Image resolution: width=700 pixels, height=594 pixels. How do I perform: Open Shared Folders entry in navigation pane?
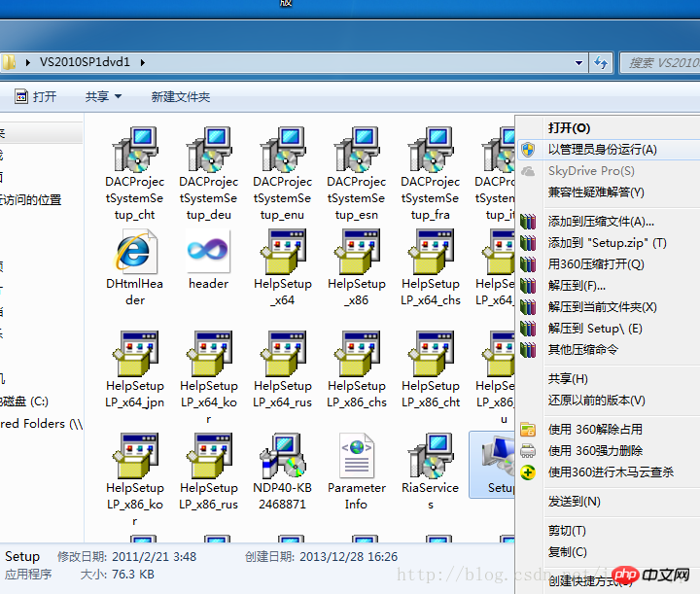42,424
